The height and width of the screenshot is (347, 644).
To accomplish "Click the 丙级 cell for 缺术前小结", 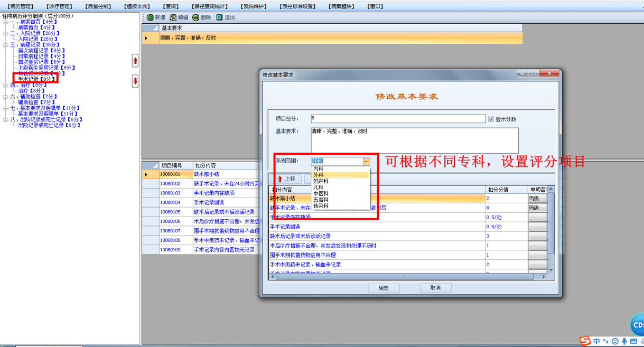I will (537, 199).
